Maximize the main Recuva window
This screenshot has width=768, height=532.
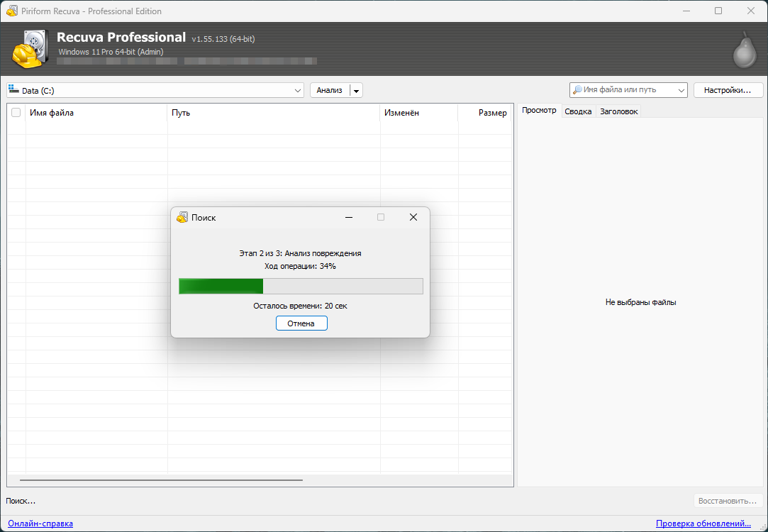click(718, 11)
